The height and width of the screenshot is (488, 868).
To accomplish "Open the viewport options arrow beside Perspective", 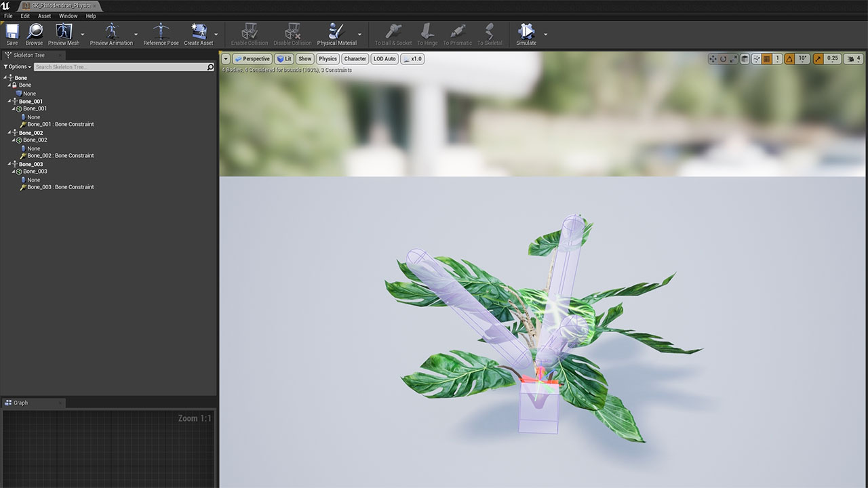I will (x=226, y=59).
